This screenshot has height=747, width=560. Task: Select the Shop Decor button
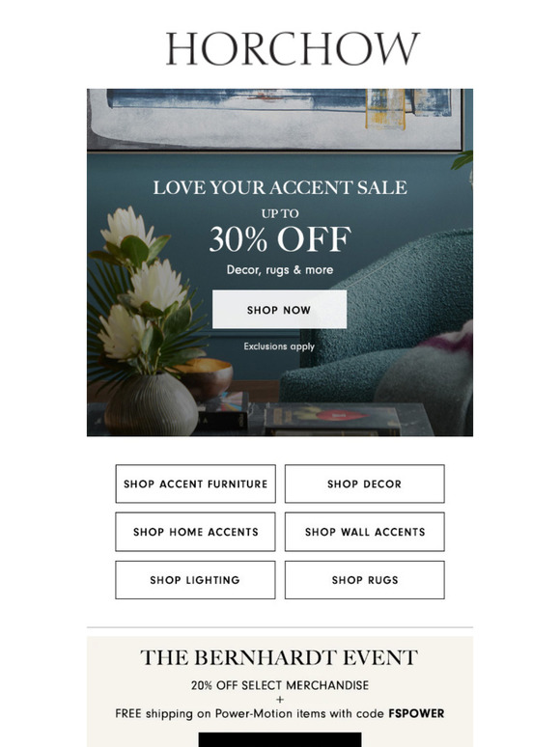[x=365, y=484]
